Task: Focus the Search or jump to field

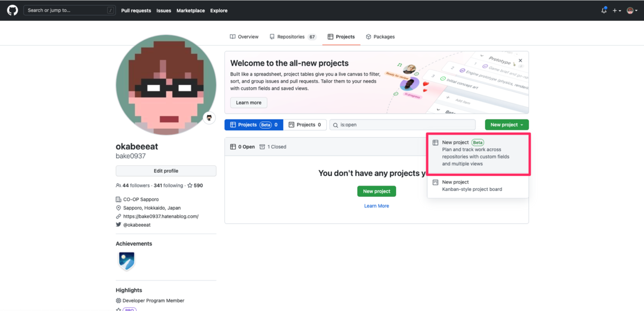Action: click(70, 10)
